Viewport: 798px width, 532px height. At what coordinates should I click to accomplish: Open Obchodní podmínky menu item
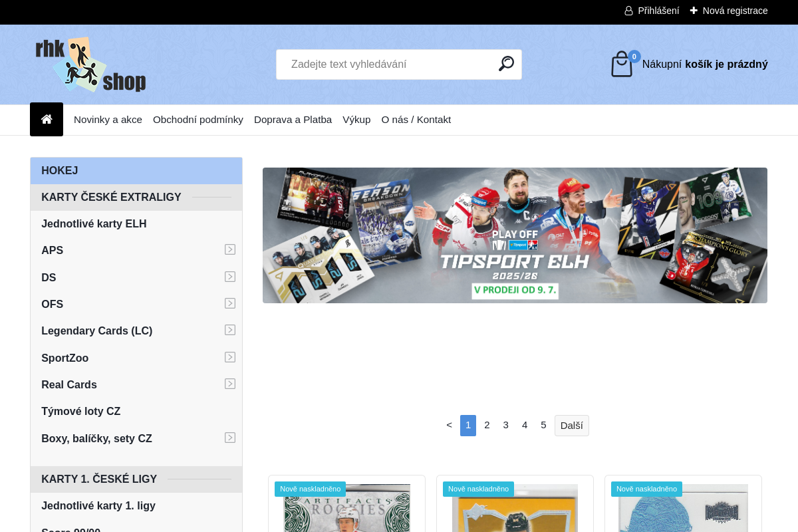[x=198, y=120]
